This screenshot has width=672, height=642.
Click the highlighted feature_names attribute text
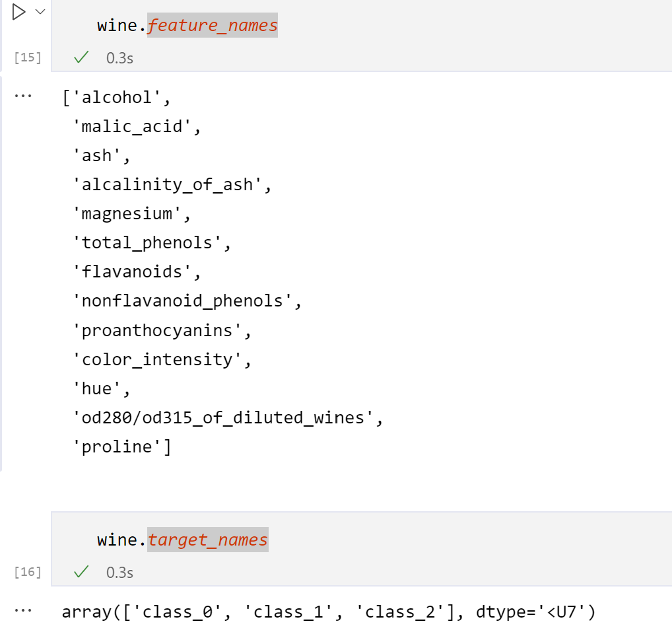[213, 25]
